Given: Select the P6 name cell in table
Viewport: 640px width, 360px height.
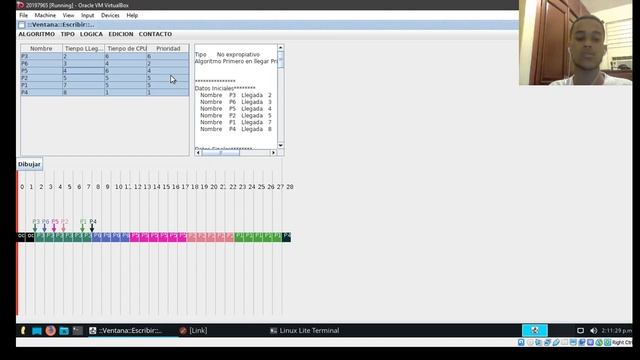Looking at the screenshot, I should (x=41, y=63).
